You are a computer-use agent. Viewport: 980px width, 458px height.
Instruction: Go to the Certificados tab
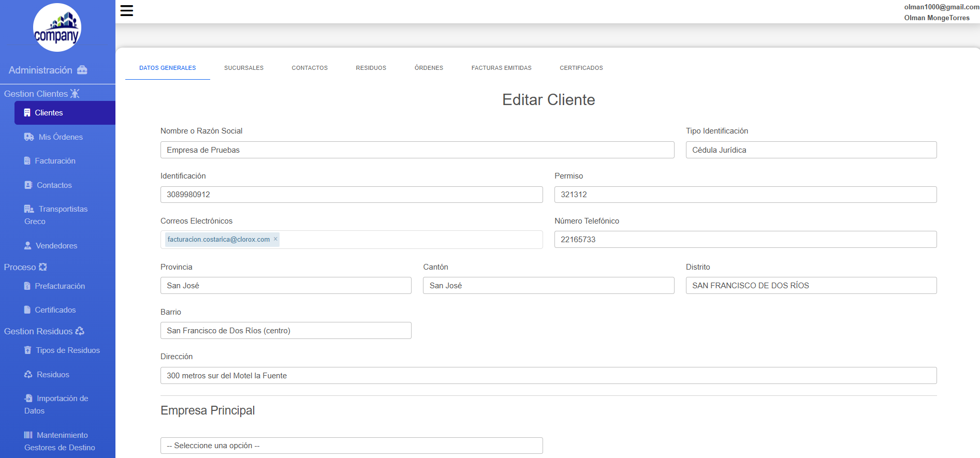tap(581, 68)
